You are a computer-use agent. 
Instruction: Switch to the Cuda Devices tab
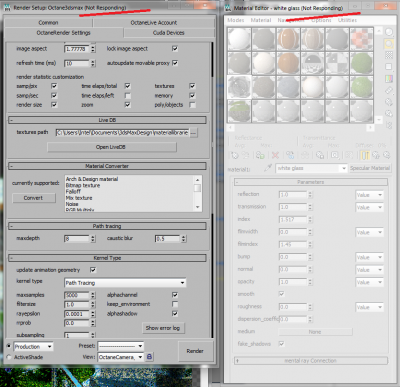pos(169,33)
